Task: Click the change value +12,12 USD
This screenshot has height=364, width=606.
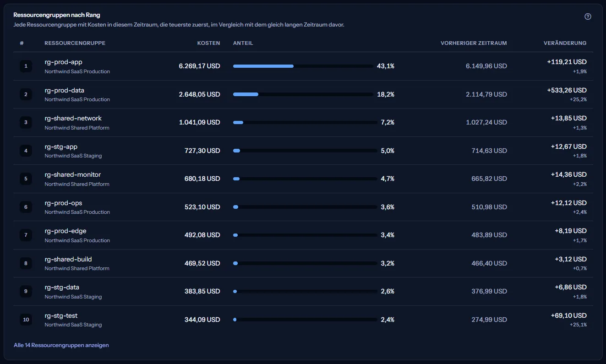Action: [568, 203]
